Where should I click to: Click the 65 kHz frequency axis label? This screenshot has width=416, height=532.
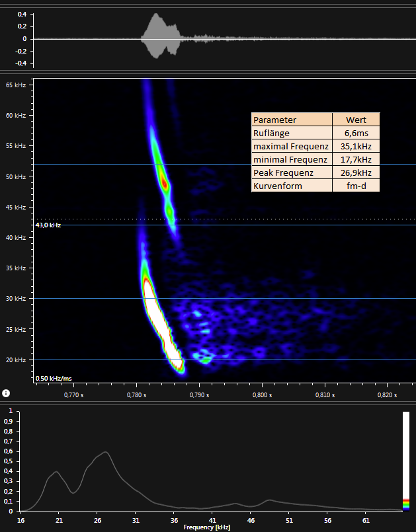coord(16,85)
